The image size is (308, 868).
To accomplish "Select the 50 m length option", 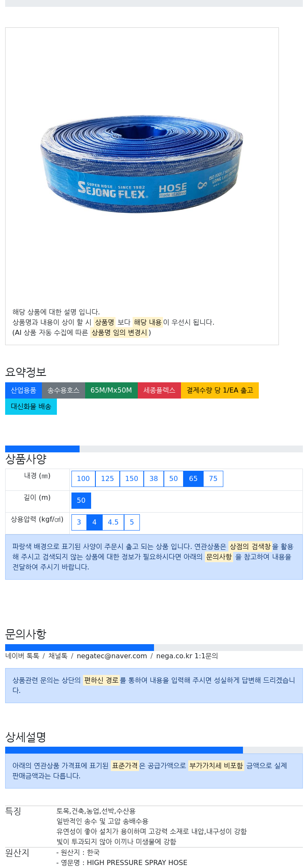I will tap(81, 501).
